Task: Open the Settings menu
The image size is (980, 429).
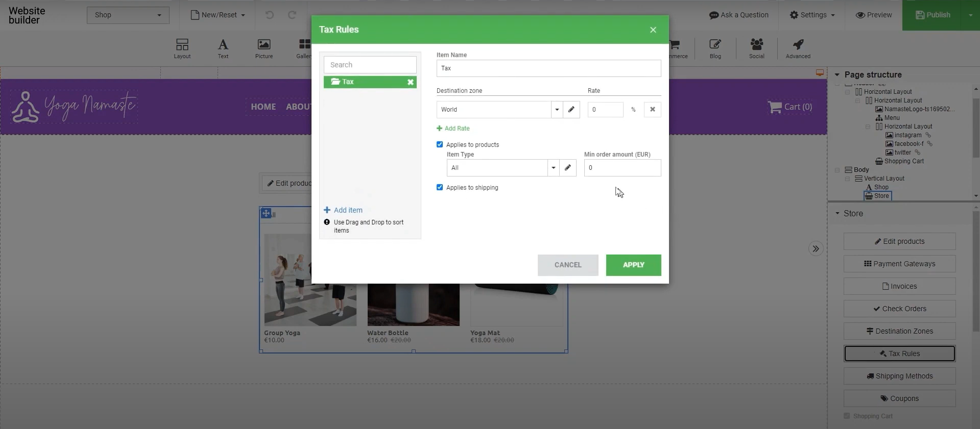Action: click(812, 15)
